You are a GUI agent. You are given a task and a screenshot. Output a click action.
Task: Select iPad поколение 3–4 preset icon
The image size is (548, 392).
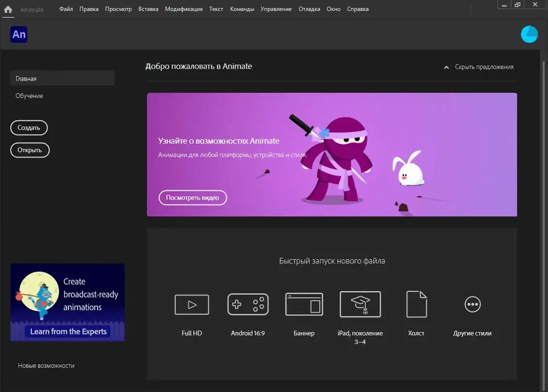click(x=360, y=304)
